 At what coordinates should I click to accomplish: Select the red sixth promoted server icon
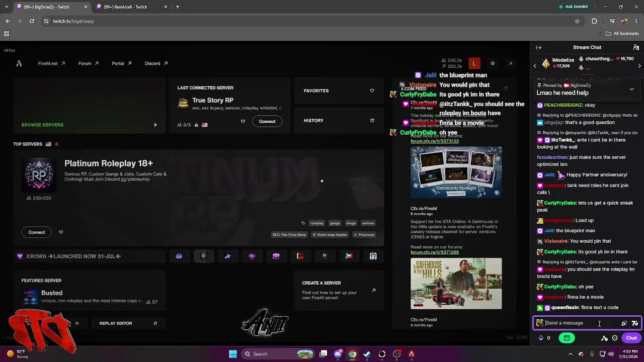(x=300, y=256)
